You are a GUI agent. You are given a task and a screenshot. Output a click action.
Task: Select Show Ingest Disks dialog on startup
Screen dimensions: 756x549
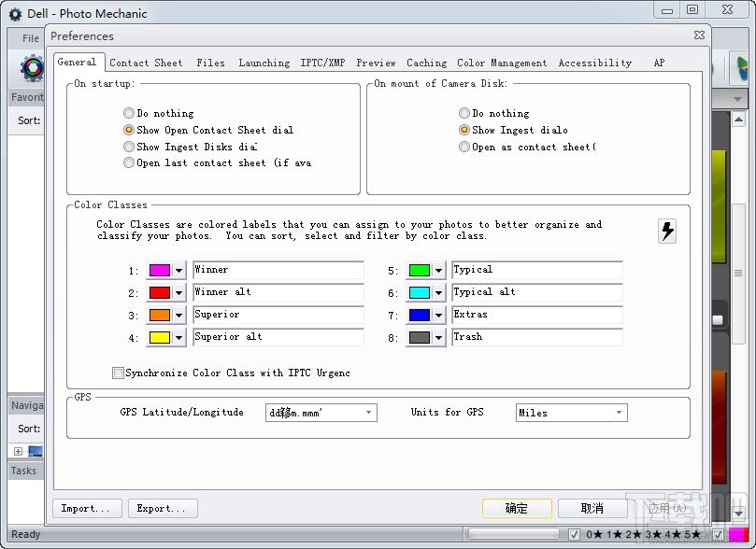click(128, 147)
